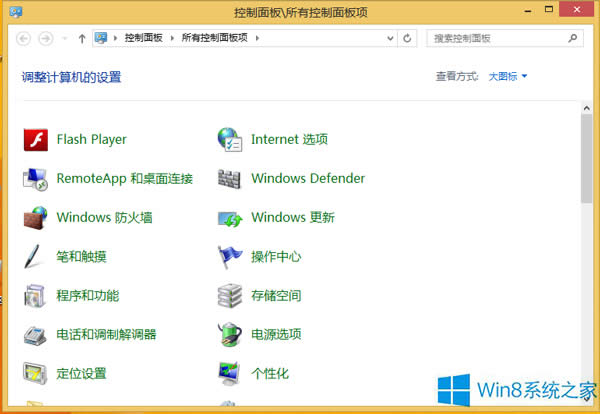The image size is (600, 414).
Task: Open the 操作中心 flag icon
Action: (x=230, y=257)
